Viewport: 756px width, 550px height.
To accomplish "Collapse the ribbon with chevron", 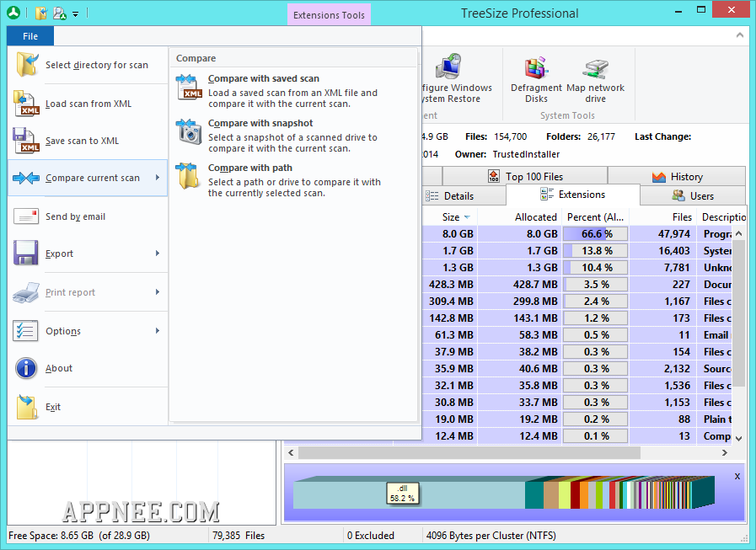I will [x=740, y=35].
